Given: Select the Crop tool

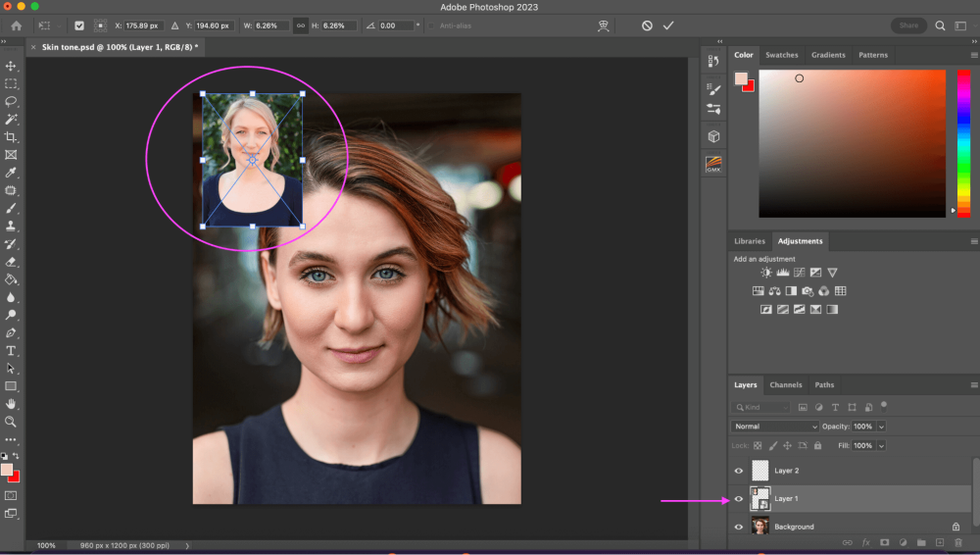Looking at the screenshot, I should pyautogui.click(x=12, y=136).
